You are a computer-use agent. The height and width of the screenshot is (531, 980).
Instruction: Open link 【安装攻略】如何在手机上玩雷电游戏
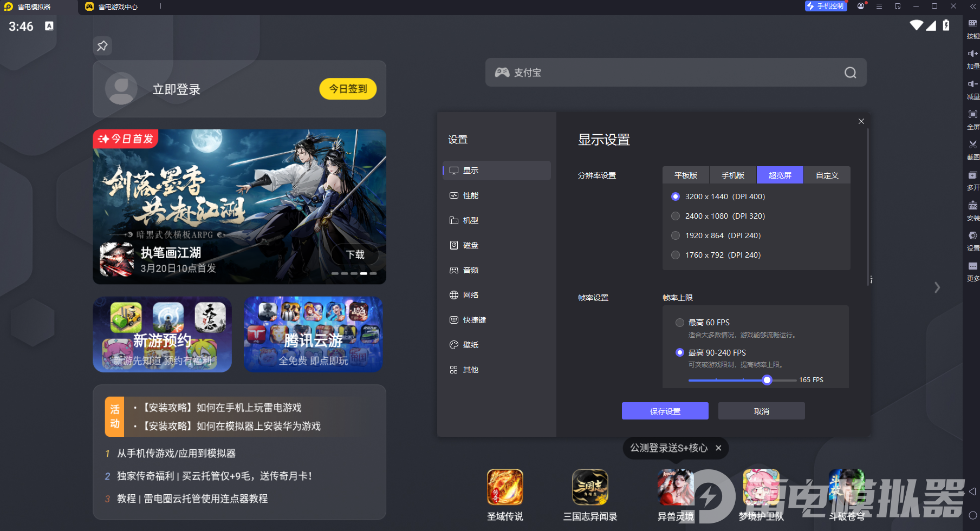220,408
